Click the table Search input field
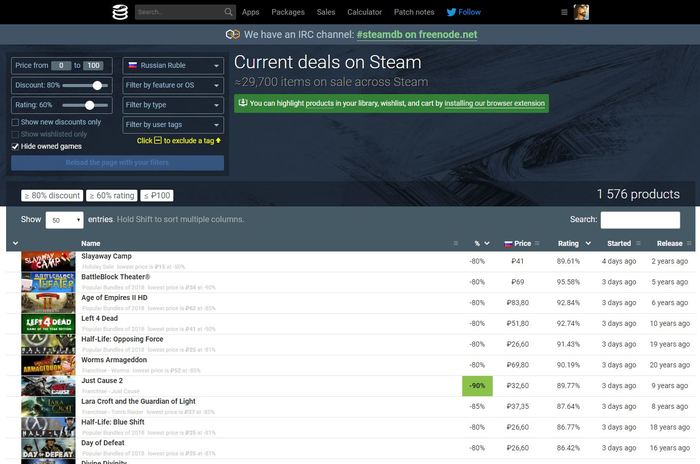The height and width of the screenshot is (464, 700). [640, 219]
